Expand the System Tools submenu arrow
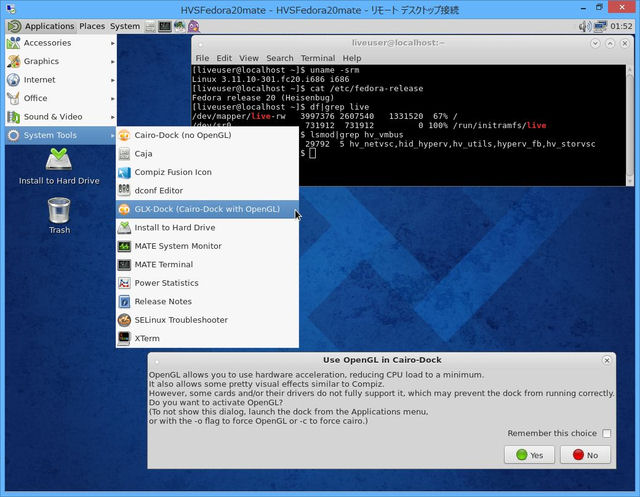The width and height of the screenshot is (640, 497). click(113, 135)
